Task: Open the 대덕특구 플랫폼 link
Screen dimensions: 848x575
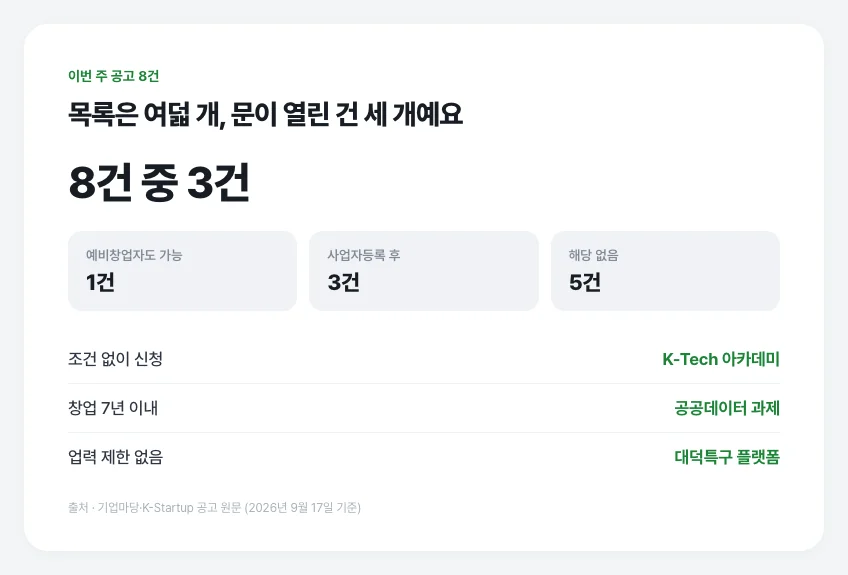Action: point(727,457)
